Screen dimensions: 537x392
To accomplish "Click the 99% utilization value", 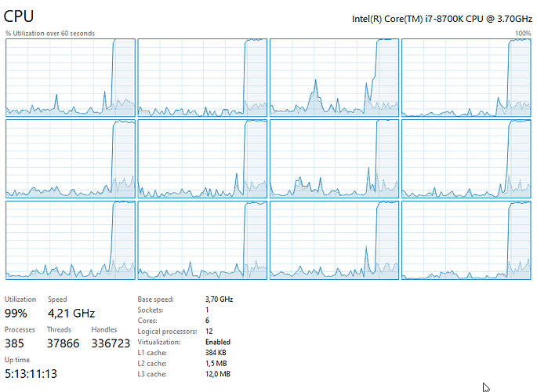I will (16, 313).
